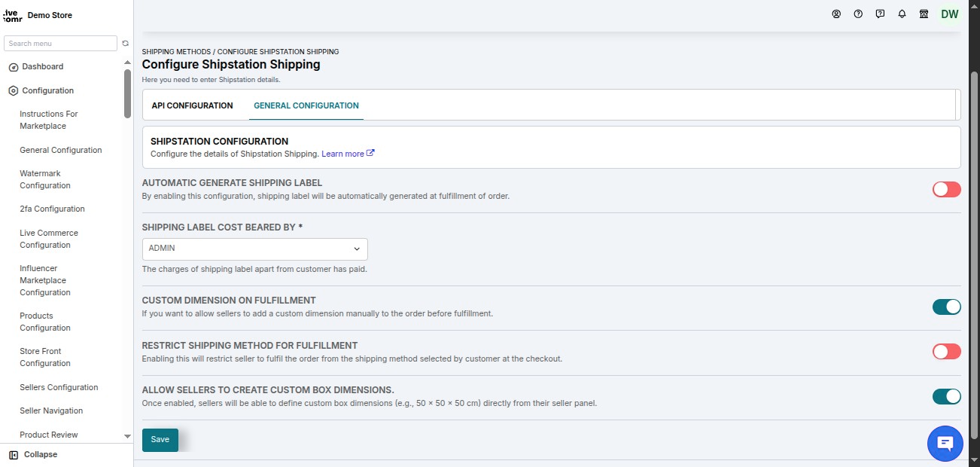Image resolution: width=980 pixels, height=467 pixels.
Task: Open Products Configuration menu item
Action: 45,322
